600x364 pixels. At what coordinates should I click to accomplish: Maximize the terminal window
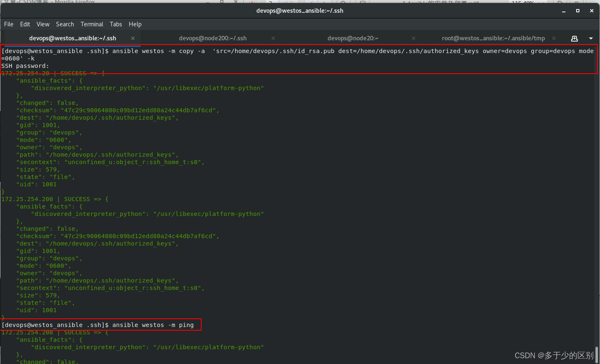point(578,11)
